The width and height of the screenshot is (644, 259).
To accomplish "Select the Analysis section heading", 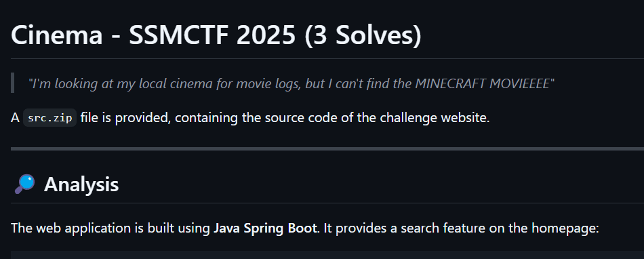I will tap(81, 184).
